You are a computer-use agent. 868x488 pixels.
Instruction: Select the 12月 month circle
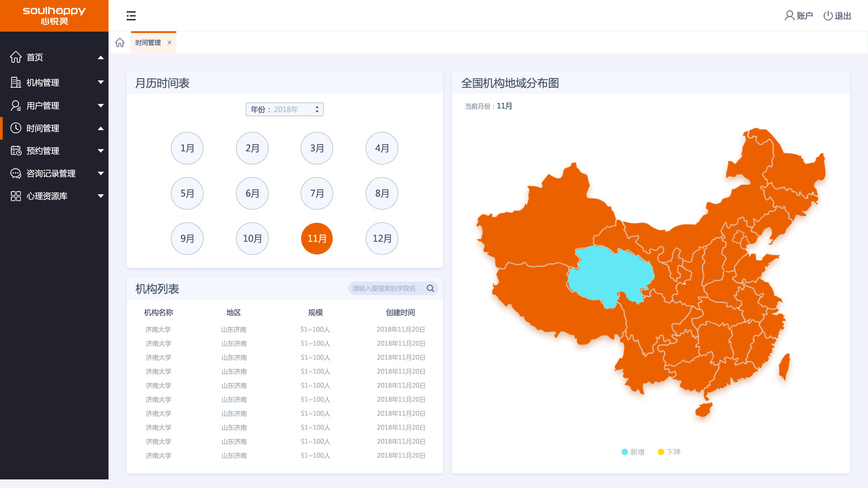pyautogui.click(x=382, y=239)
